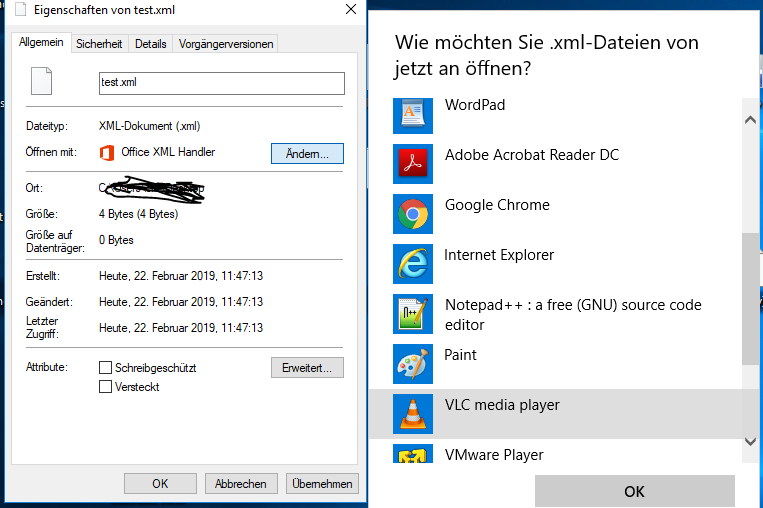Open the Allgemein tab

[41, 42]
